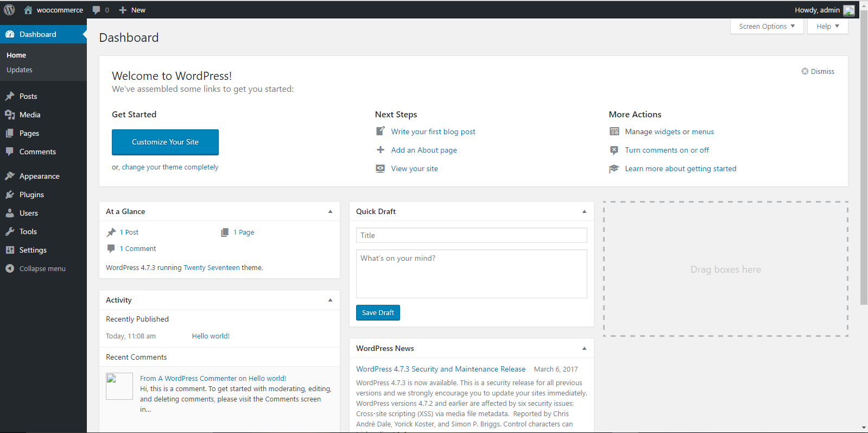
Task: Click the menus link in More Actions
Action: coord(703,131)
